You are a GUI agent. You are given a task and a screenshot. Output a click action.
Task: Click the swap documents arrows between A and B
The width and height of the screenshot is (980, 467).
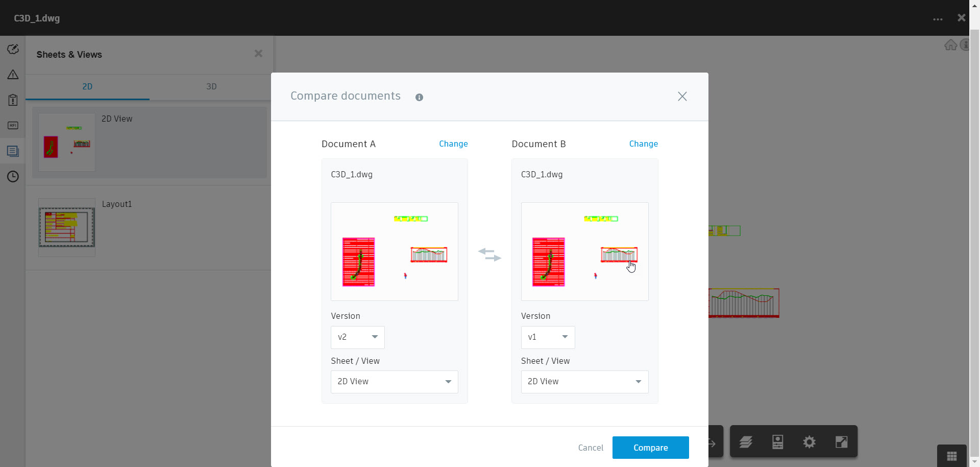point(489,254)
